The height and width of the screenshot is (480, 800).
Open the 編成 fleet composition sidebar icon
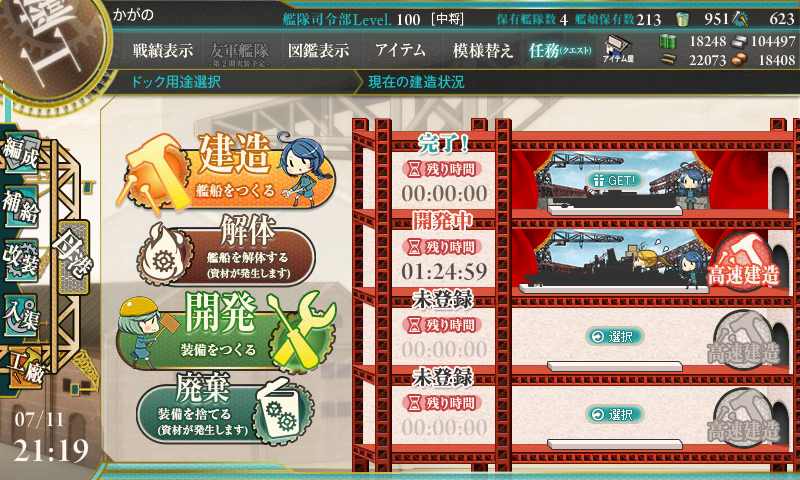[x=21, y=151]
